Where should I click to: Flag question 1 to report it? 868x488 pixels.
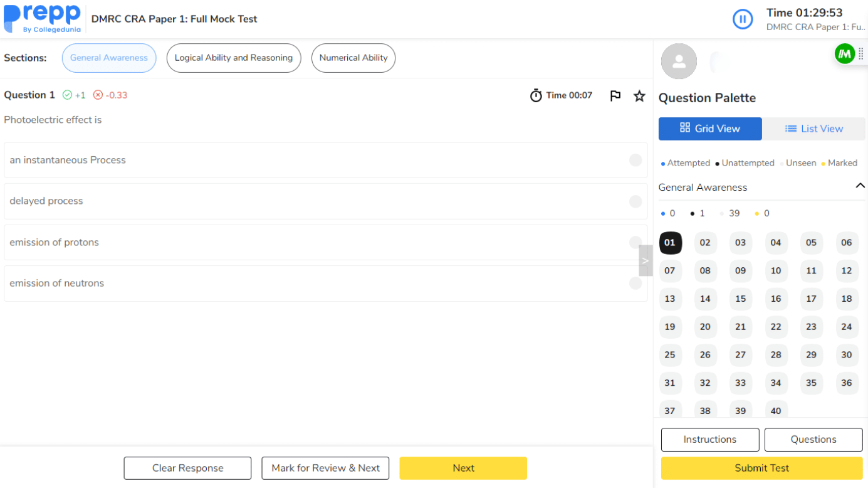point(615,95)
